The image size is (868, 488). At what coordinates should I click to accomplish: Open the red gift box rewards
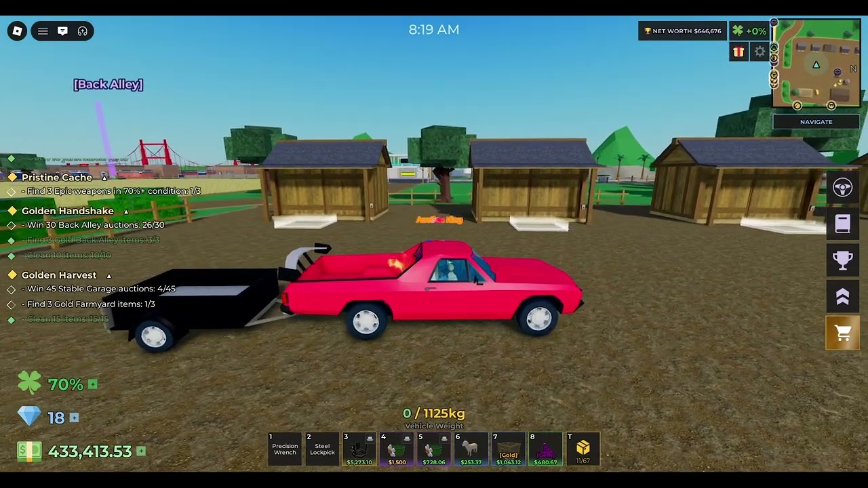point(738,52)
